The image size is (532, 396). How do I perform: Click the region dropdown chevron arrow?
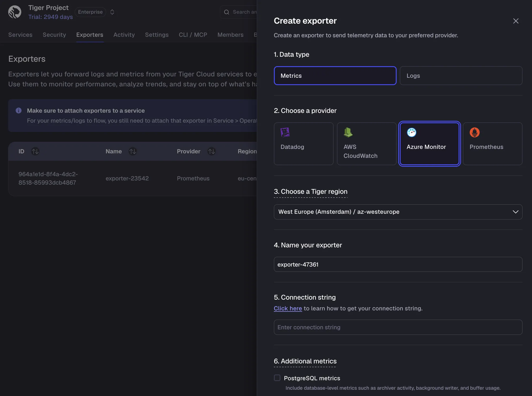(x=515, y=212)
